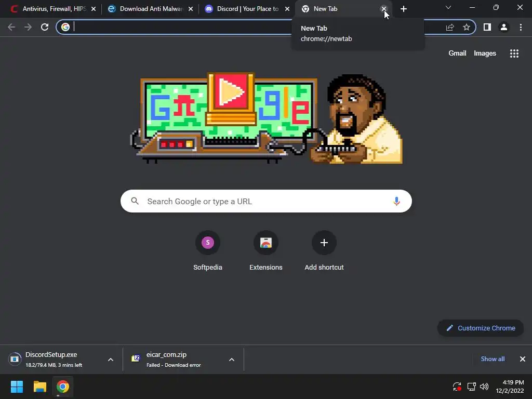Start voice search microphone
Image resolution: width=532 pixels, height=399 pixels.
pos(396,201)
